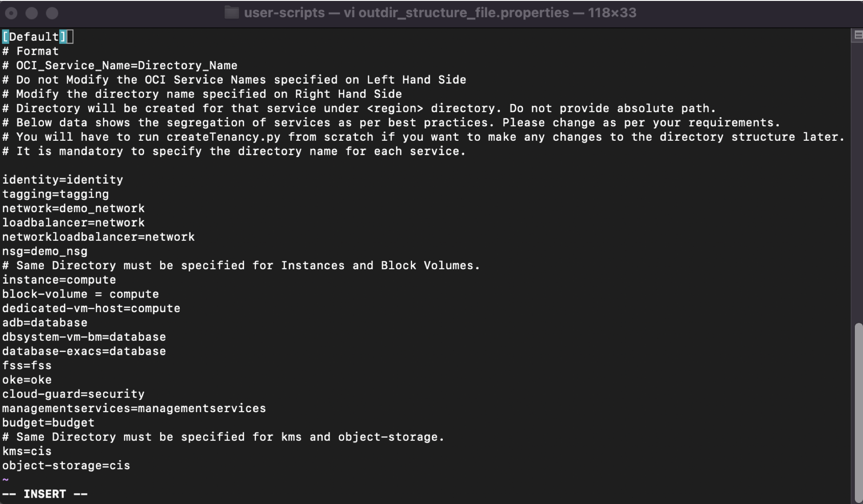Image resolution: width=863 pixels, height=504 pixels.
Task: Click the window title text
Action: tap(440, 13)
